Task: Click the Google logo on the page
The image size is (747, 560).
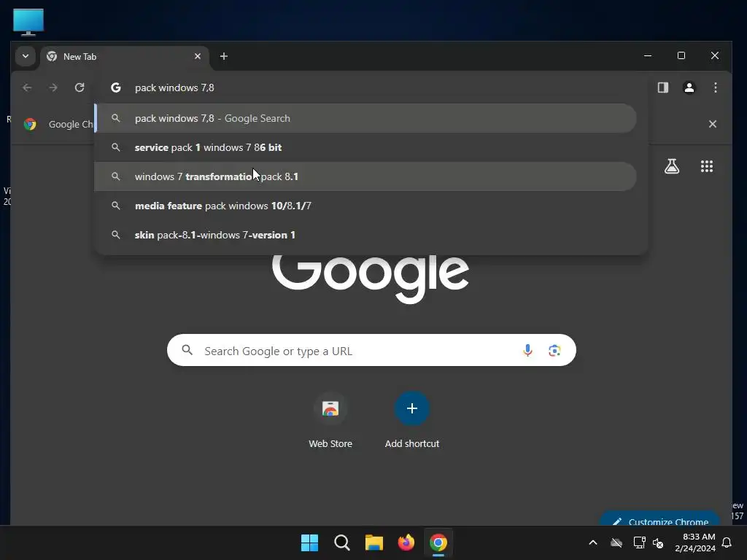Action: click(370, 278)
